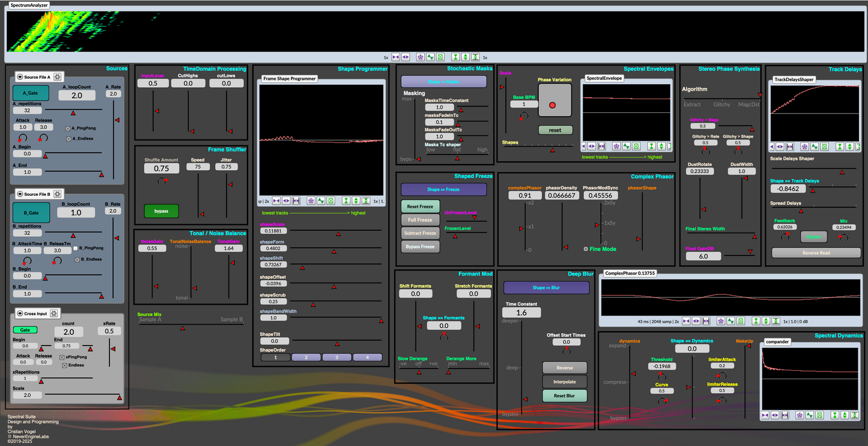Screen dimensions: 868x446
Task: Toggle the Fine Mode checkbox
Action: coord(586,249)
